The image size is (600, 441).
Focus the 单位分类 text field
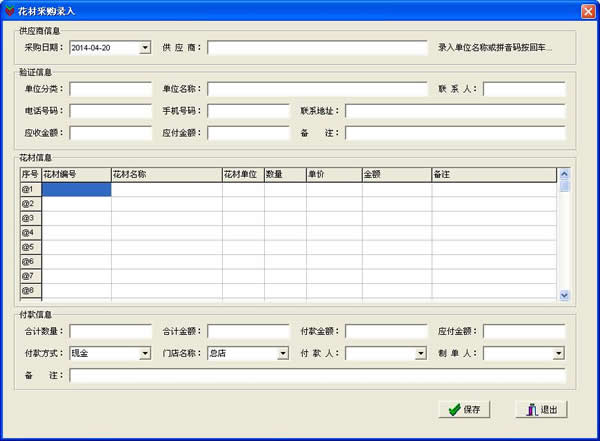pos(110,90)
